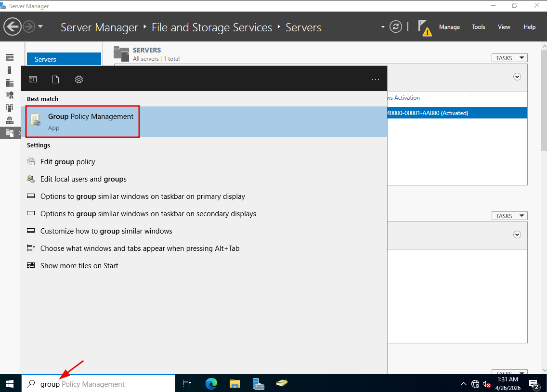547x392 pixels.
Task: Launch Microsoft Edge from the taskbar
Action: pos(211,384)
